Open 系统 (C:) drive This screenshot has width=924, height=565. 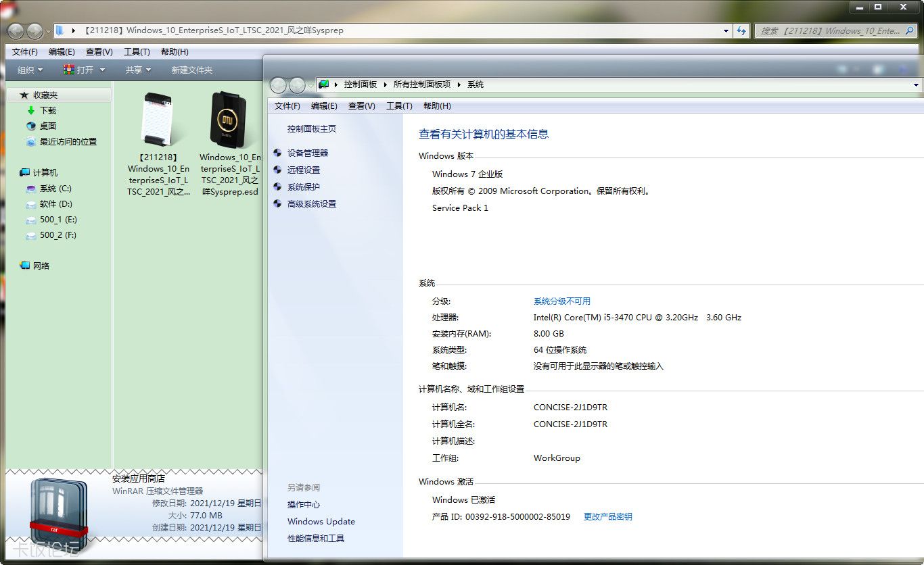click(x=55, y=189)
